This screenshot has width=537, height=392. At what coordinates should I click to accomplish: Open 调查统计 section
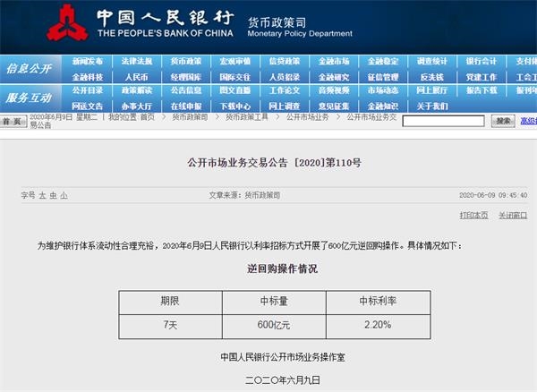pos(432,61)
